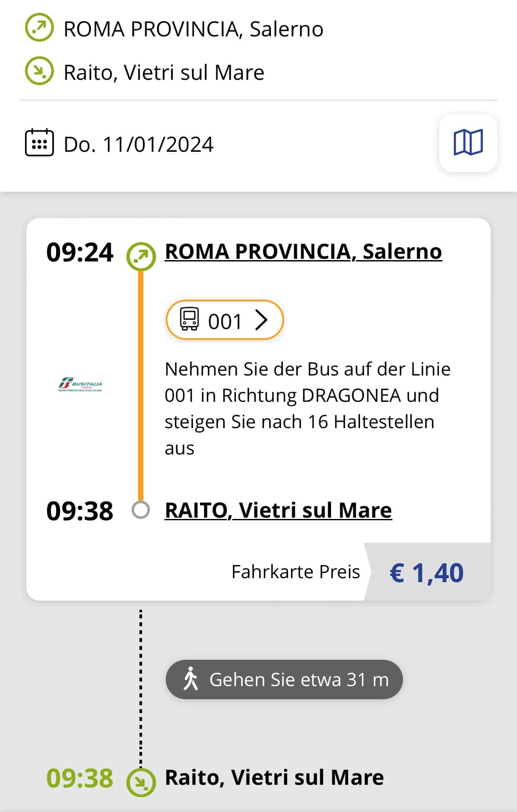Change the date Do. 11/01/2024
Screen dimensions: 517x812
139,144
